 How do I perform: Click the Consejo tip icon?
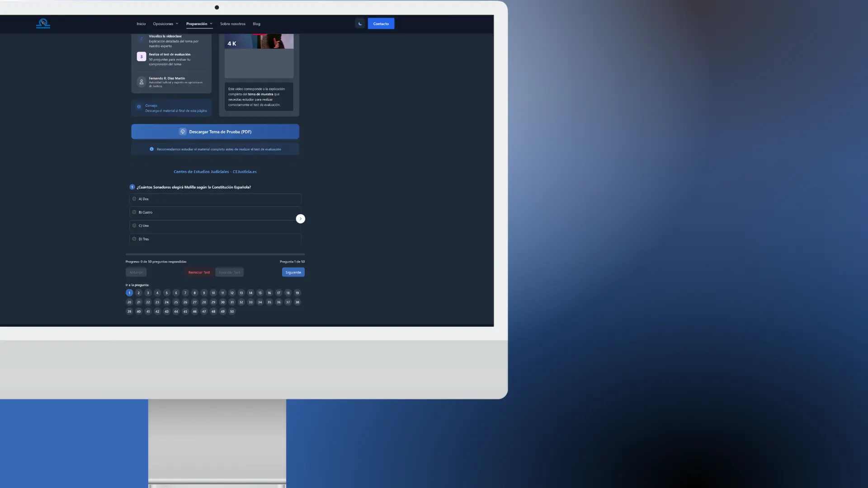pos(139,107)
